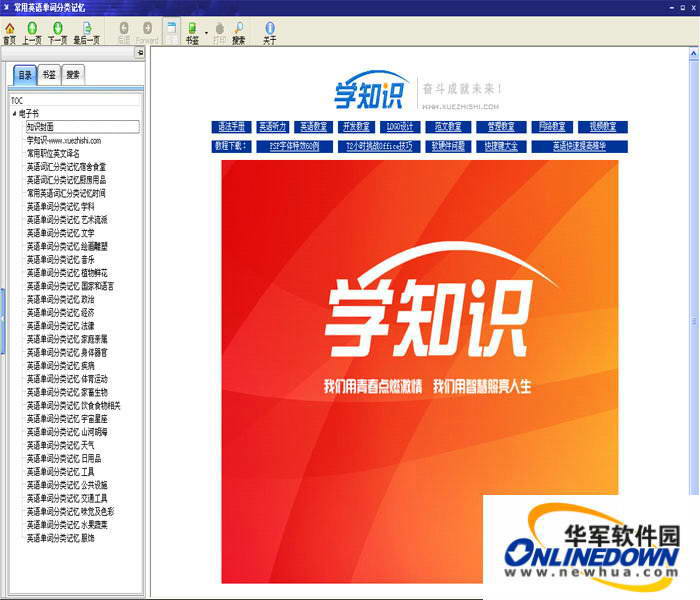Follow the 语法手册 navigation link
The image size is (700, 600).
pyautogui.click(x=231, y=127)
